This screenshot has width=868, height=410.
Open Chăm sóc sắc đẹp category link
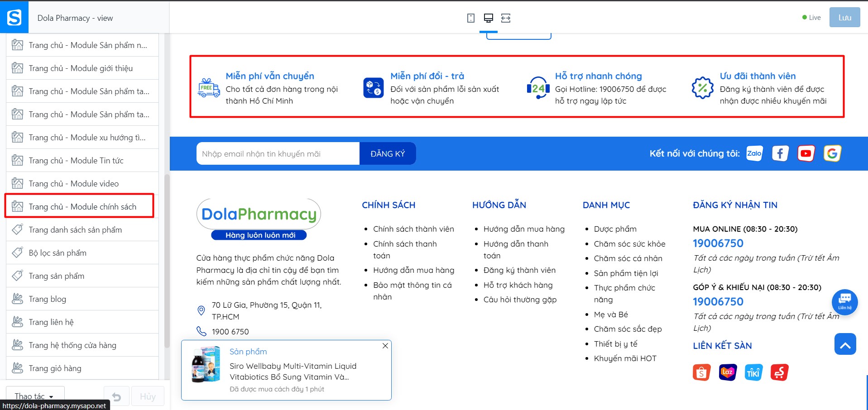(628, 329)
